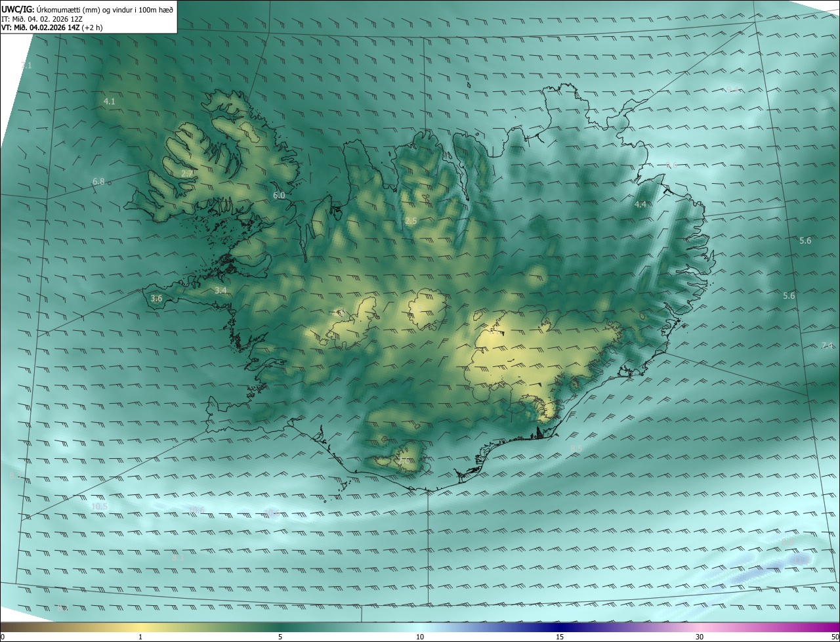Click the 3.4 value on the map
Viewport: 840px width, 642px height.
tap(220, 290)
